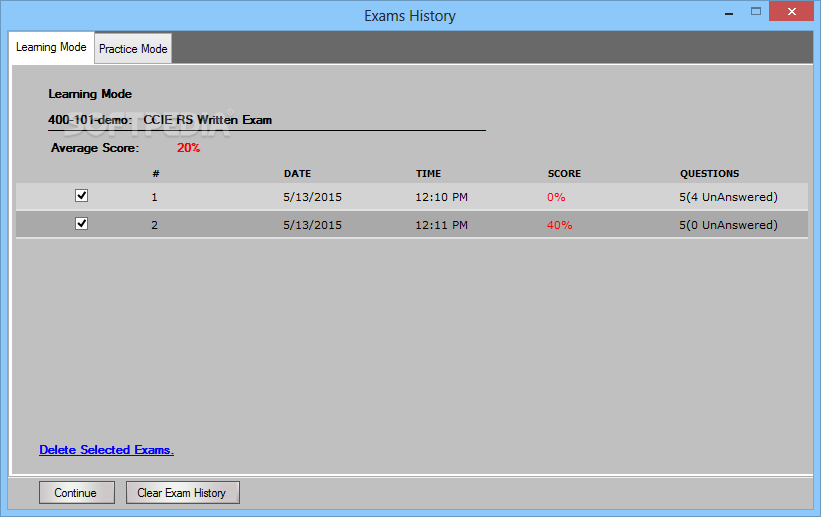The image size is (821, 517).
Task: Click the 400-101-demo exam title
Action: [160, 120]
